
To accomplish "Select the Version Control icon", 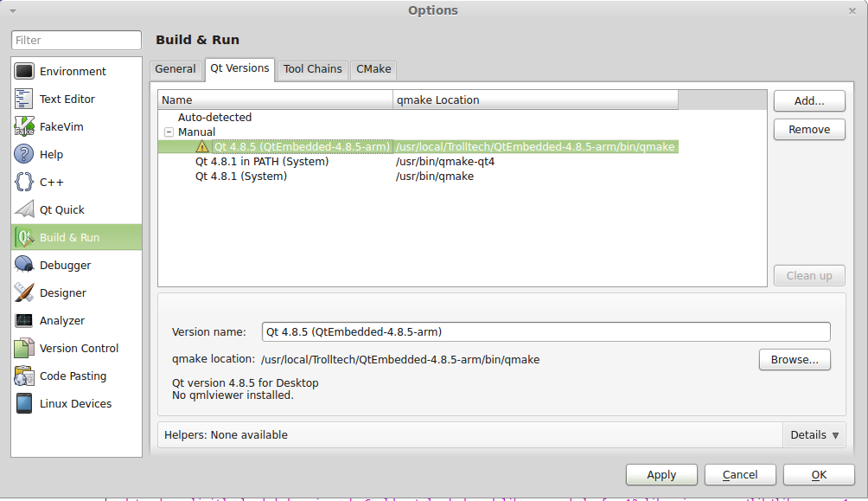I will pos(24,348).
